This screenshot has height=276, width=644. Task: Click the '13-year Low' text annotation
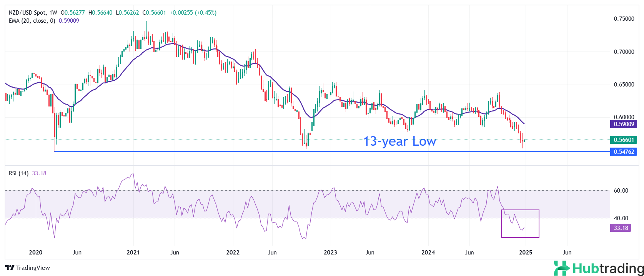click(x=399, y=141)
